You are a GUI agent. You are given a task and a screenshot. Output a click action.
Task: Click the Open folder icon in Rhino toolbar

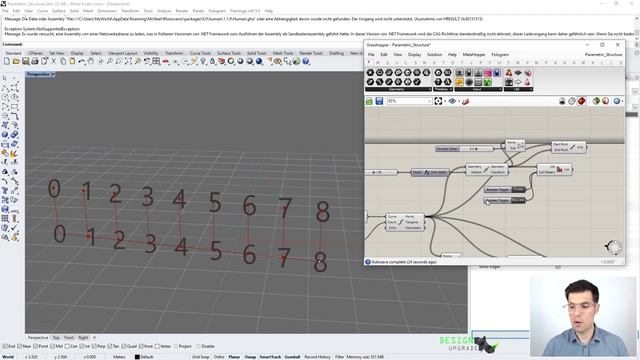tap(16, 61)
